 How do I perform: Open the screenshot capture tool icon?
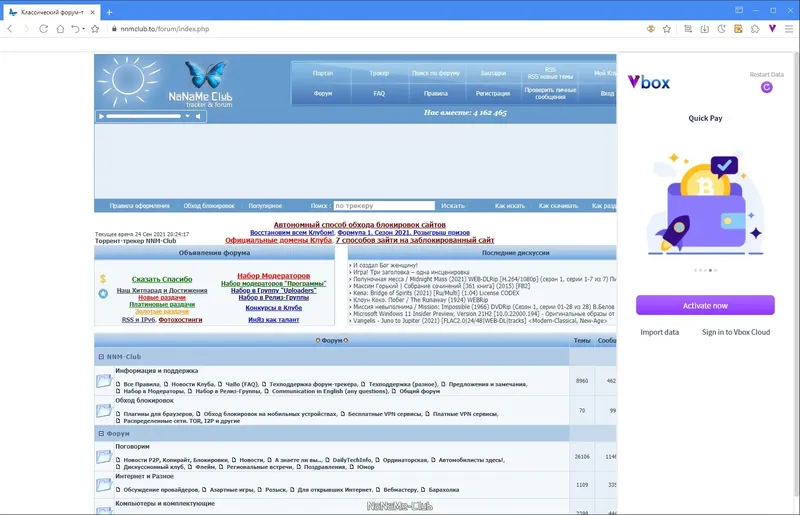(688, 29)
